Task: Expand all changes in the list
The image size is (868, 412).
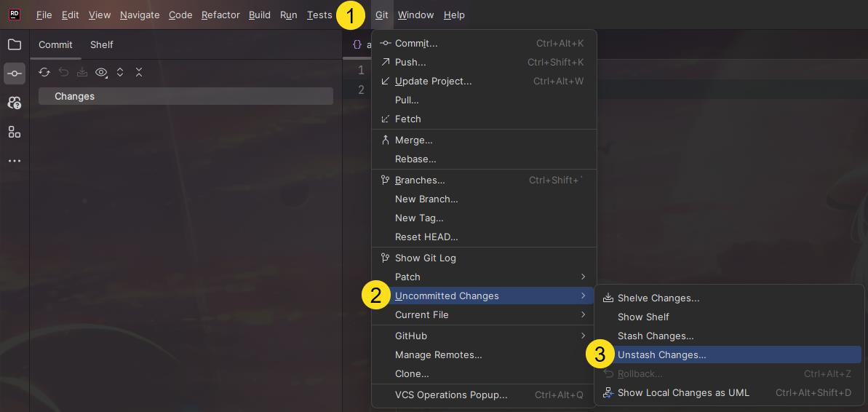Action: pos(120,72)
